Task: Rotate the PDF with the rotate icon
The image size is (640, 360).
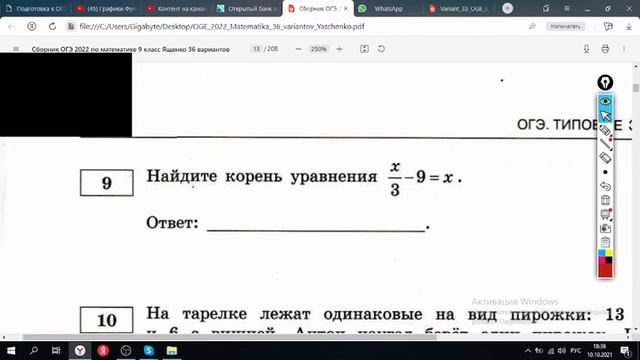Action: pos(381,49)
